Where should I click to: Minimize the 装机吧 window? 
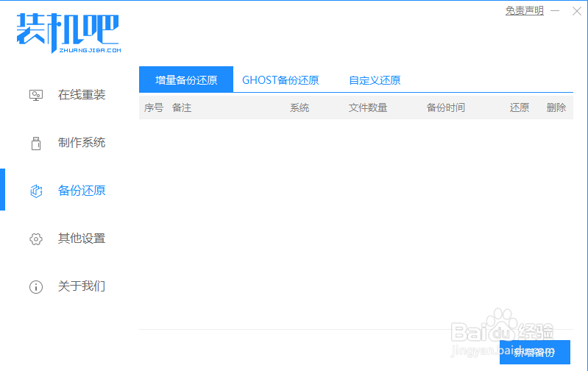555,11
